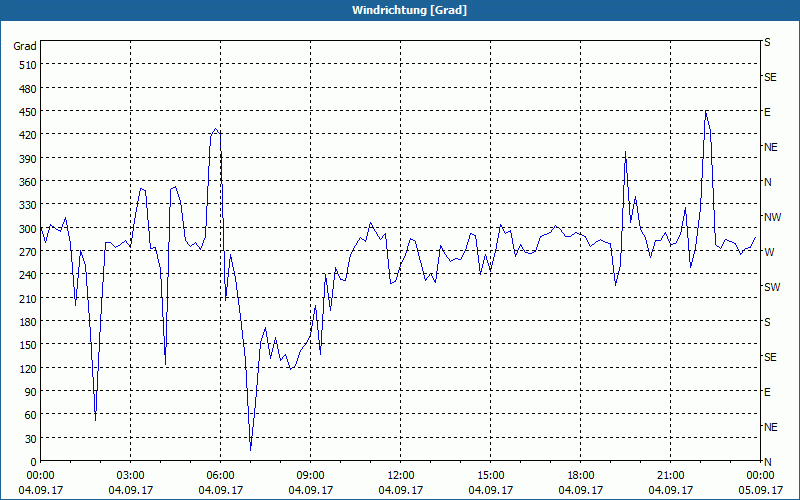Click the '480' axis value
The width and height of the screenshot is (800, 500).
point(29,89)
